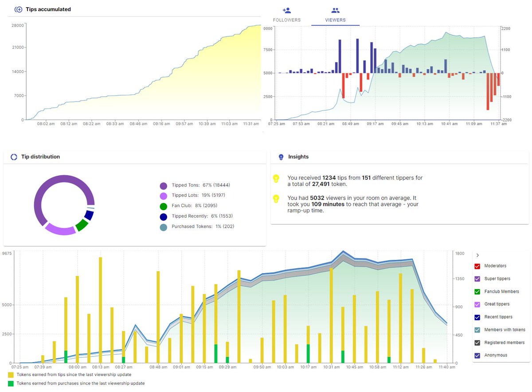
Task: Click the 'Purchased Tokens: 1% (202)' label
Action: click(x=202, y=227)
